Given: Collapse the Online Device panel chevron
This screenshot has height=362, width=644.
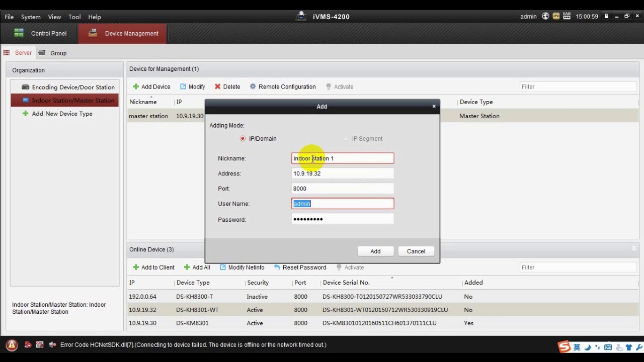Looking at the screenshot, I should coord(634,248).
